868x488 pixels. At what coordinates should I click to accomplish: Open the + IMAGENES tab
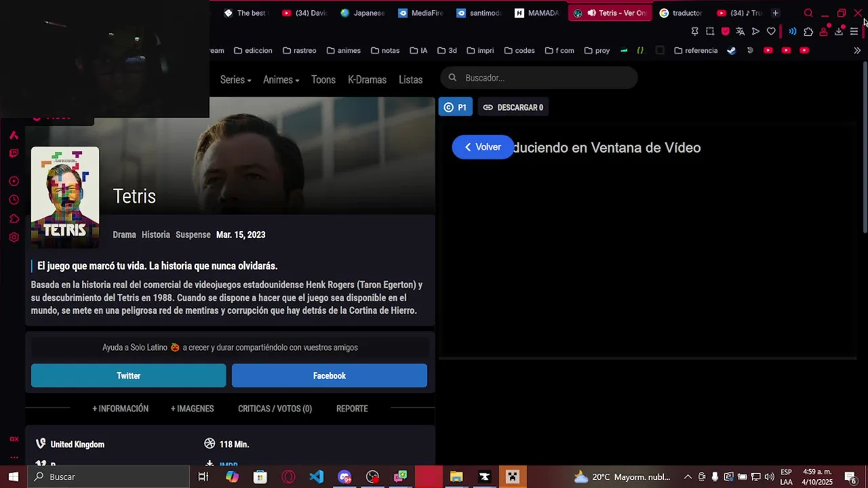tap(192, 409)
